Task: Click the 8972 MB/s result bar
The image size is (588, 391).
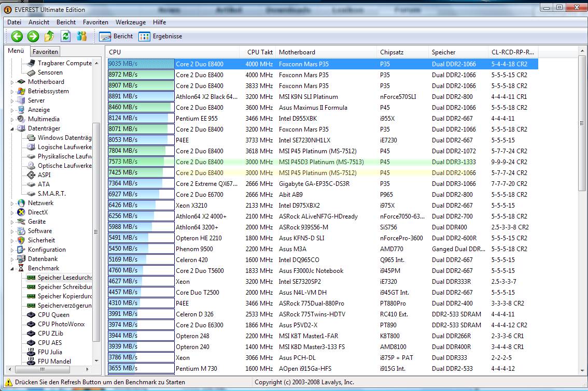Action: click(141, 75)
